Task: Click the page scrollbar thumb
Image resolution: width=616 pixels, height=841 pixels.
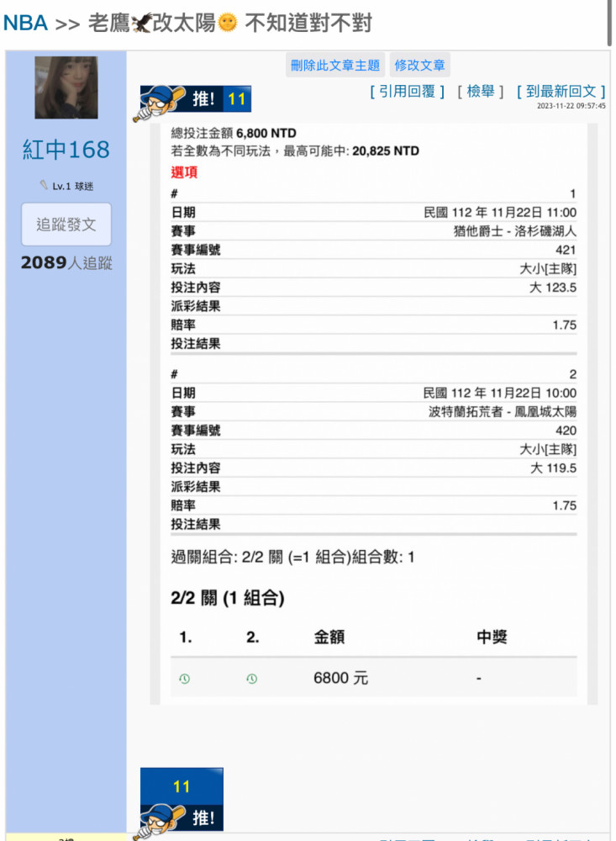Action: point(609,23)
